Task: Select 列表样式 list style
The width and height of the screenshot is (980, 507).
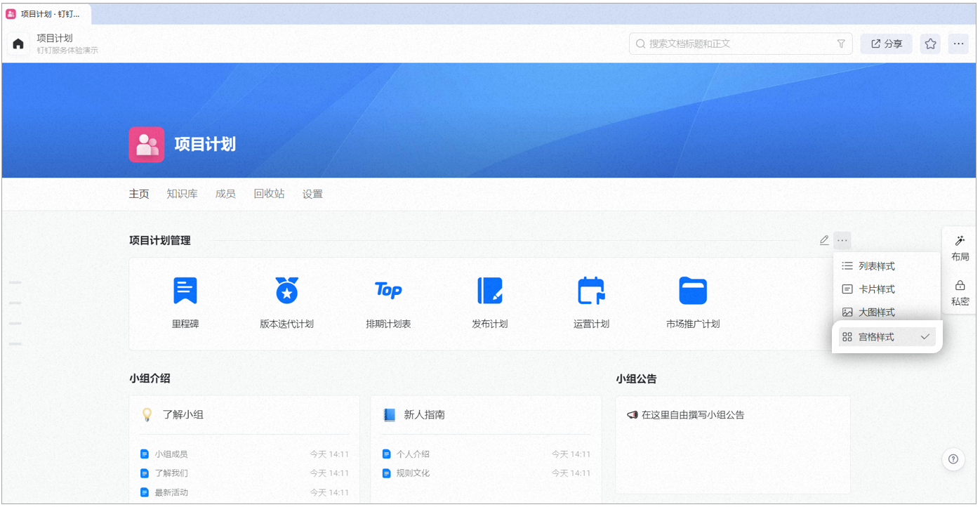Action: tap(887, 266)
